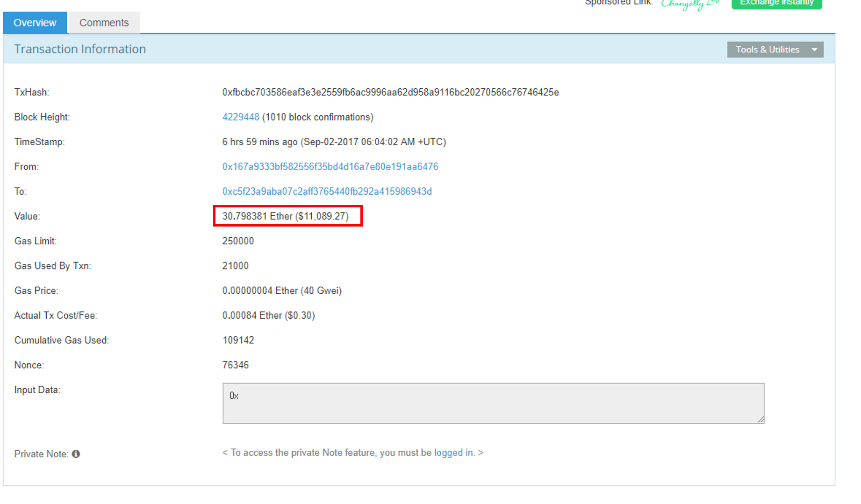Click the Private Note label
This screenshot has width=861, height=504.
41,454
